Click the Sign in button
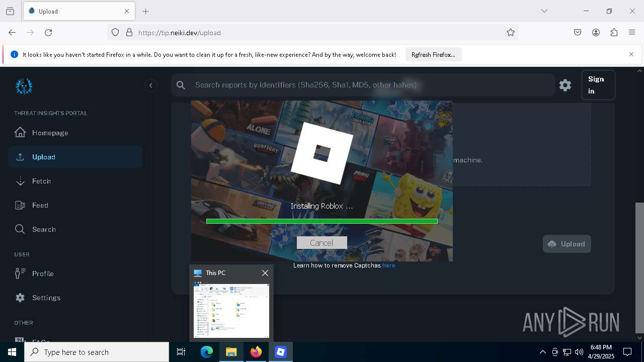The height and width of the screenshot is (362, 644). pos(598,85)
